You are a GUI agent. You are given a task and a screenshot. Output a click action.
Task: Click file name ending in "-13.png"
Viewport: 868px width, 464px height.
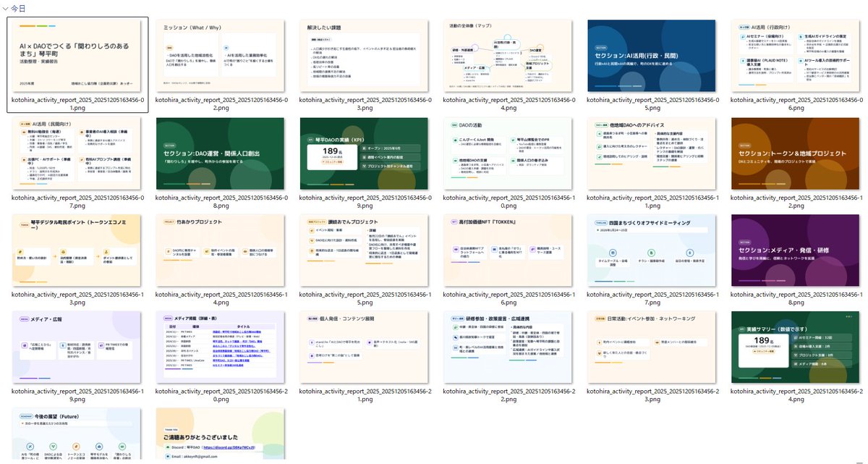(x=77, y=298)
